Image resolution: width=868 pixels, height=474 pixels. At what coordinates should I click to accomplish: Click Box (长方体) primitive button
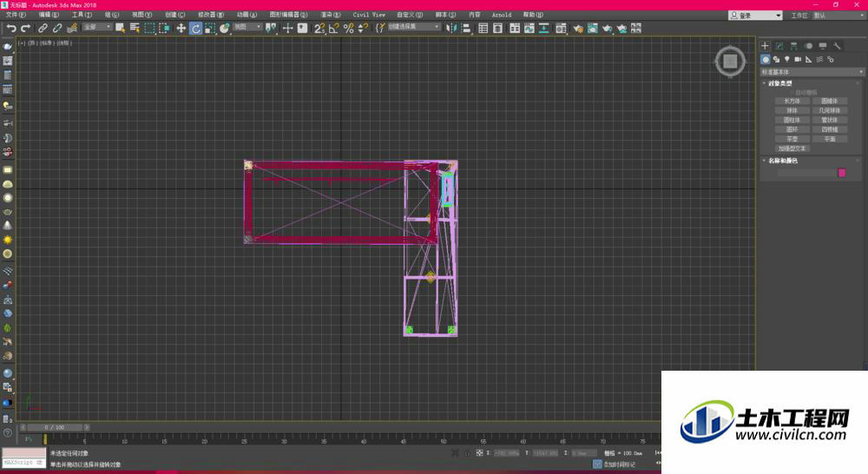point(792,101)
